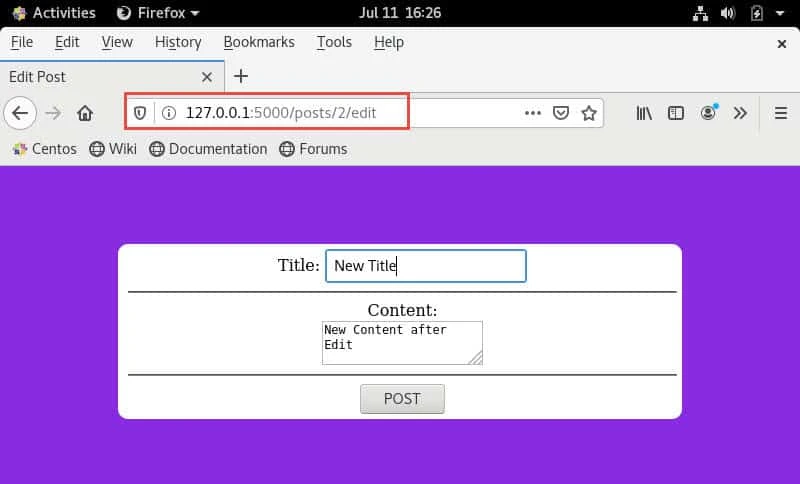Go back using the back arrow
The width and height of the screenshot is (800, 484).
(x=20, y=113)
